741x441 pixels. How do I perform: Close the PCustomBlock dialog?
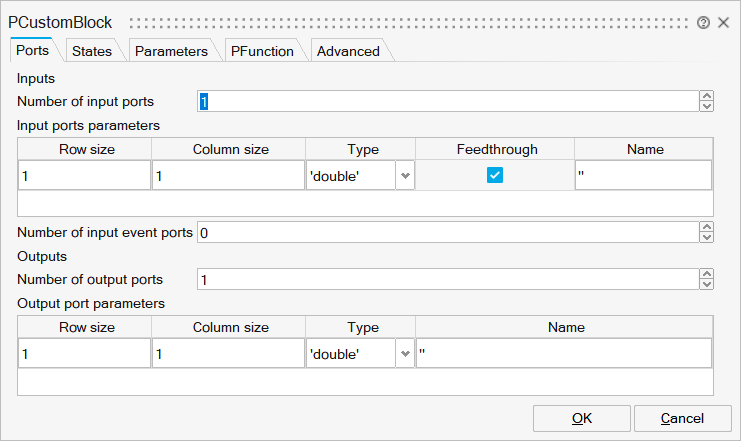click(723, 22)
